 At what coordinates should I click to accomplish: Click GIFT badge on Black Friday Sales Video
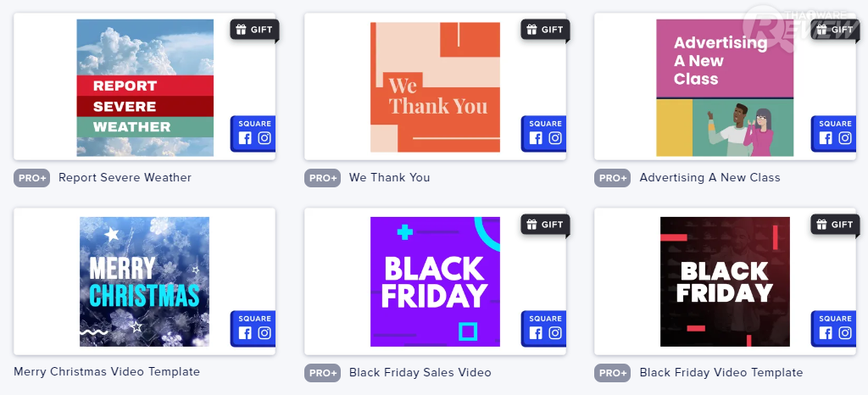545,225
